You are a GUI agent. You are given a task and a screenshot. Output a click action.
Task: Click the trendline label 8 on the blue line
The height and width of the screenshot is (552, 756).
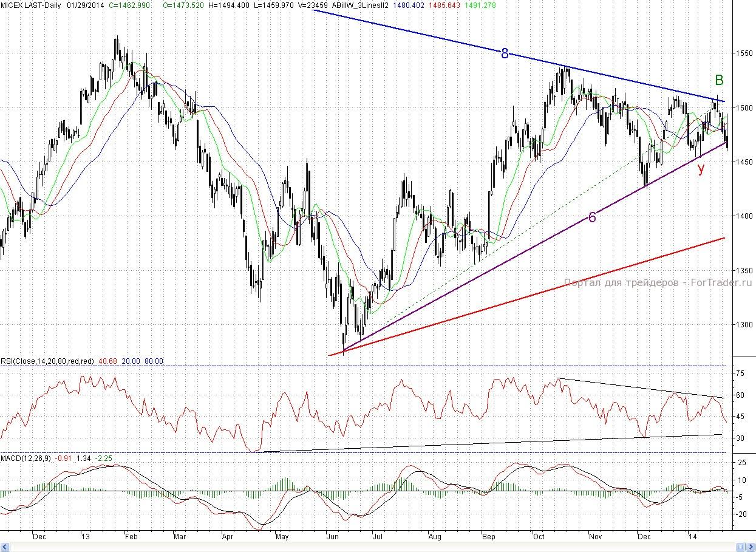(504, 53)
